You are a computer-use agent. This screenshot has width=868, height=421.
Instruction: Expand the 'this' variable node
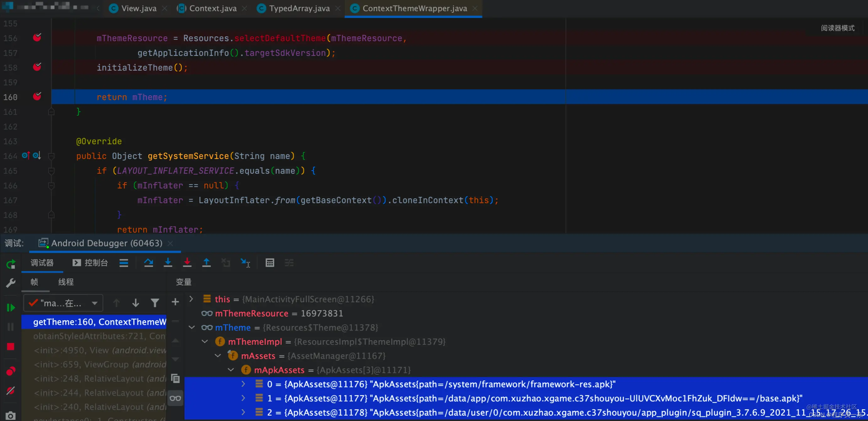point(191,299)
